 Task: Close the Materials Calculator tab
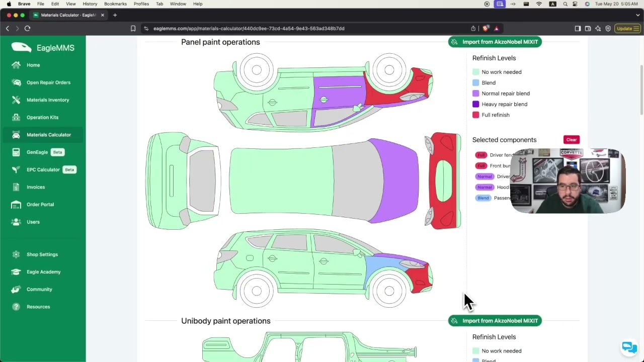[102, 15]
